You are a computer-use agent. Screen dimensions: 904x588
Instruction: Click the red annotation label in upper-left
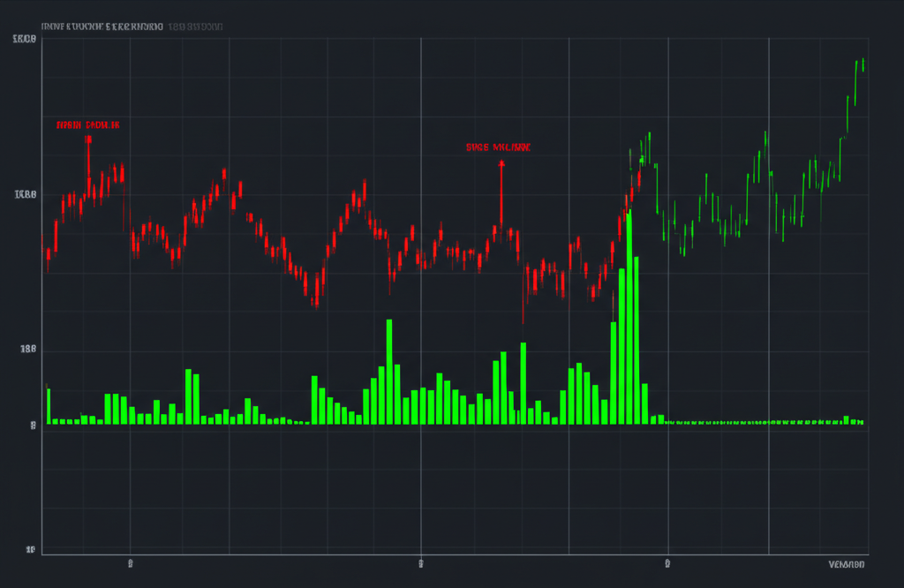tap(87, 125)
